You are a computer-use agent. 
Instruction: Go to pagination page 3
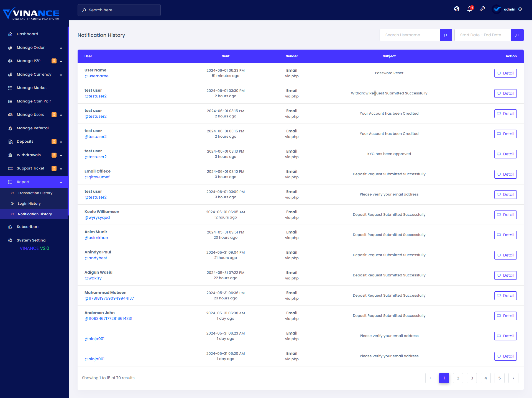click(472, 378)
